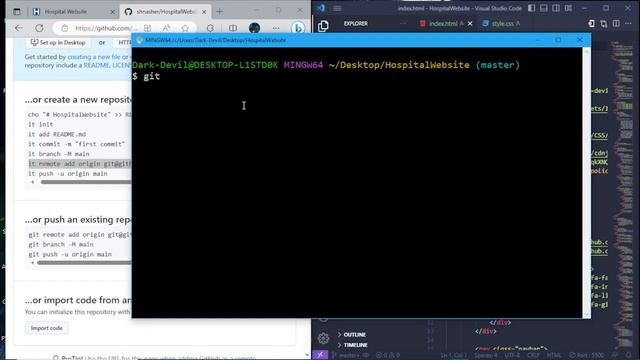Viewport: 640px width, 360px height.
Task: Close the index.html editor tab
Action: pyautogui.click(x=470, y=24)
